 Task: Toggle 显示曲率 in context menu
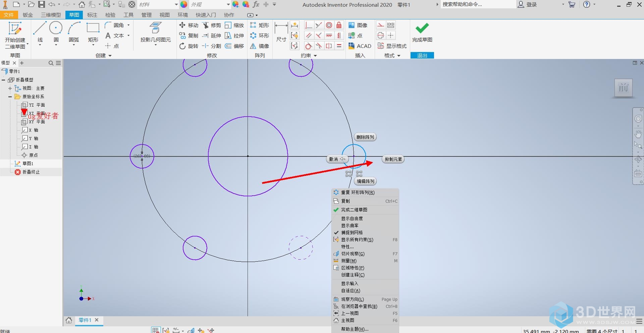click(365, 225)
